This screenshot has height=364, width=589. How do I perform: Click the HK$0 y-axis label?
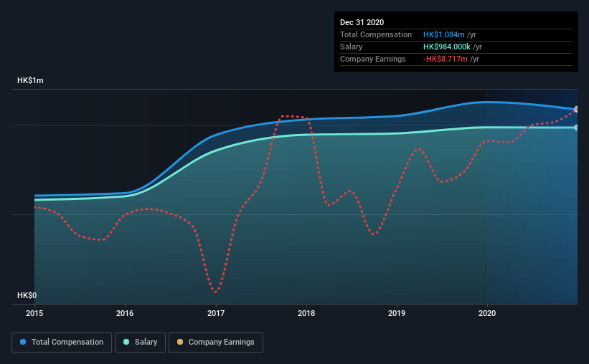coord(27,296)
